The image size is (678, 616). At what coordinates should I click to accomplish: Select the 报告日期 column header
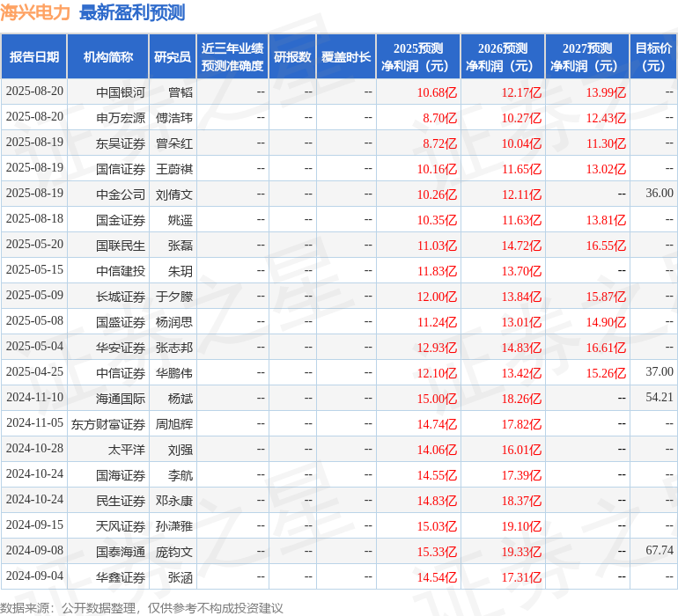[33, 56]
